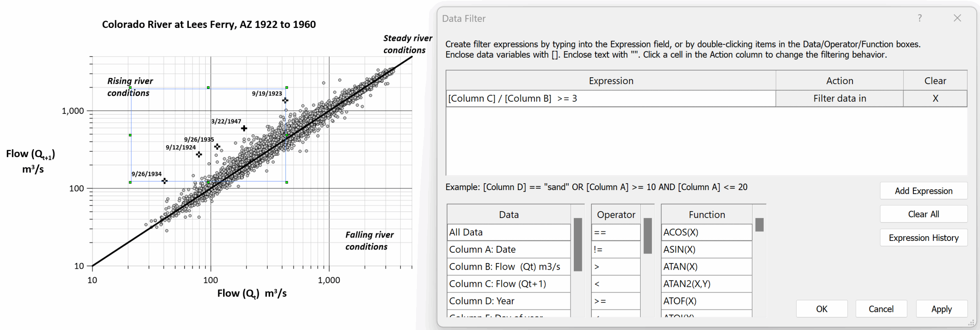Click the 9/19/1923 cross marker on plot

tap(285, 100)
